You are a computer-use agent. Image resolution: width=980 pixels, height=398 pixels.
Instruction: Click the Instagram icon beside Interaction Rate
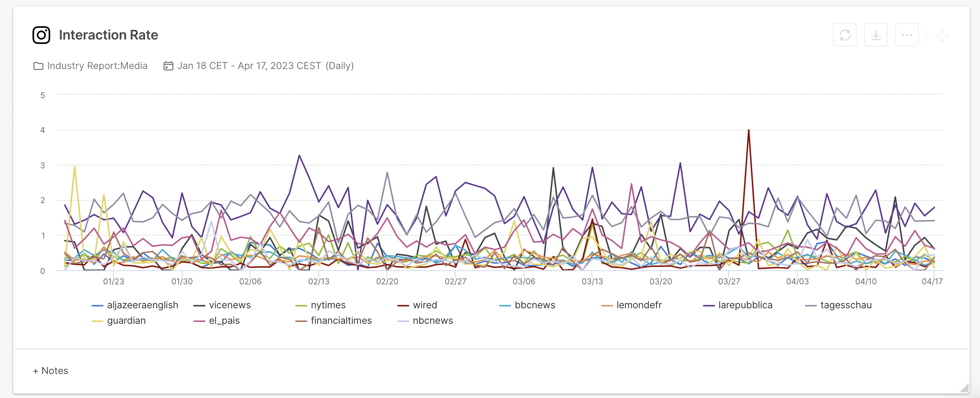[x=41, y=35]
